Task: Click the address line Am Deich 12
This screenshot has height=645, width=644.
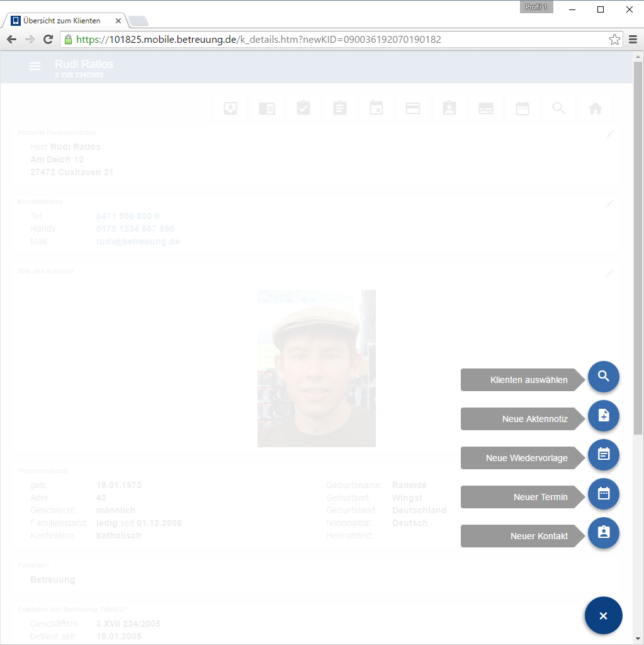Action: [57, 159]
